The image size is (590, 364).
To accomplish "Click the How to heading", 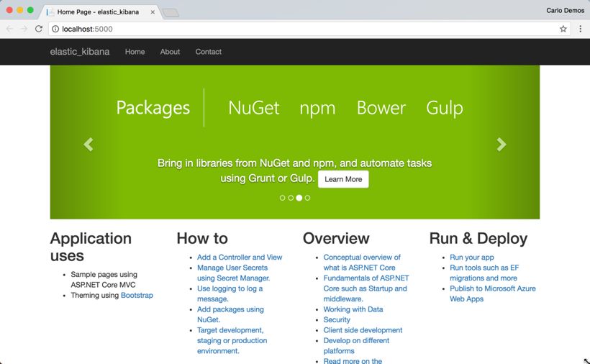I will pyautogui.click(x=202, y=238).
